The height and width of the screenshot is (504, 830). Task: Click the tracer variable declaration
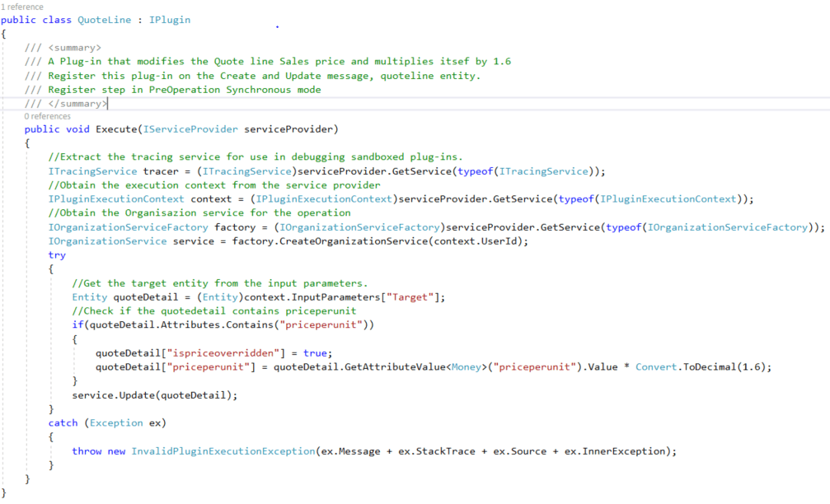click(161, 171)
